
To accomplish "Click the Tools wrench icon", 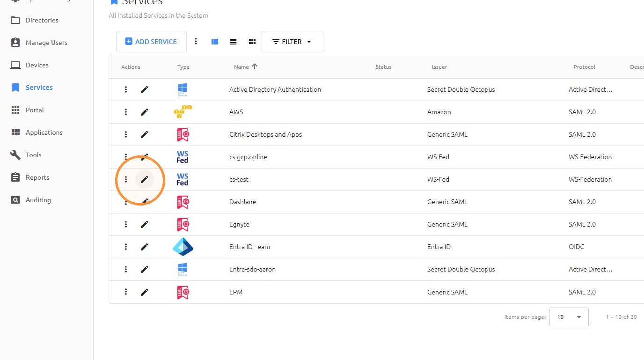I will coord(15,155).
